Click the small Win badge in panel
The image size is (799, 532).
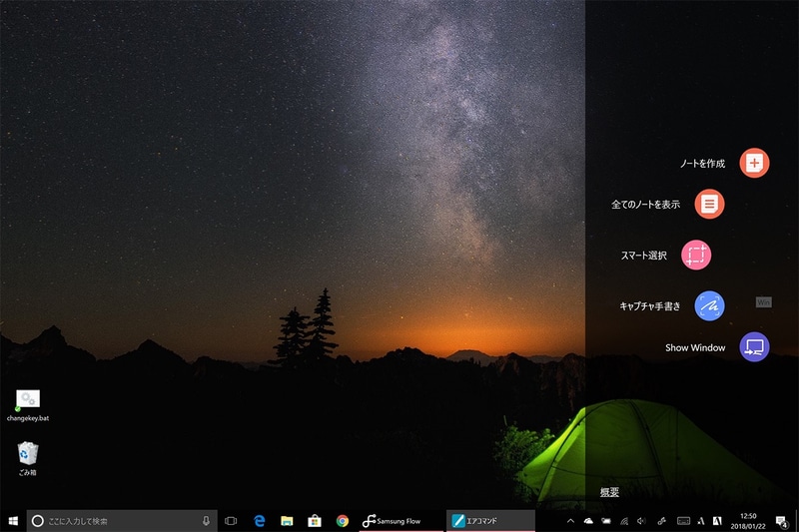(x=763, y=302)
